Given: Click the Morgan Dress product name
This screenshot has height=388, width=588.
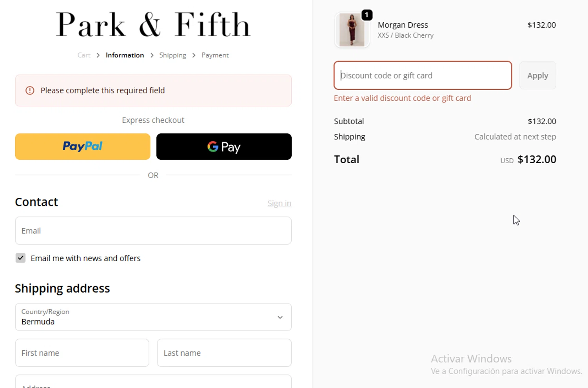Looking at the screenshot, I should [x=403, y=25].
